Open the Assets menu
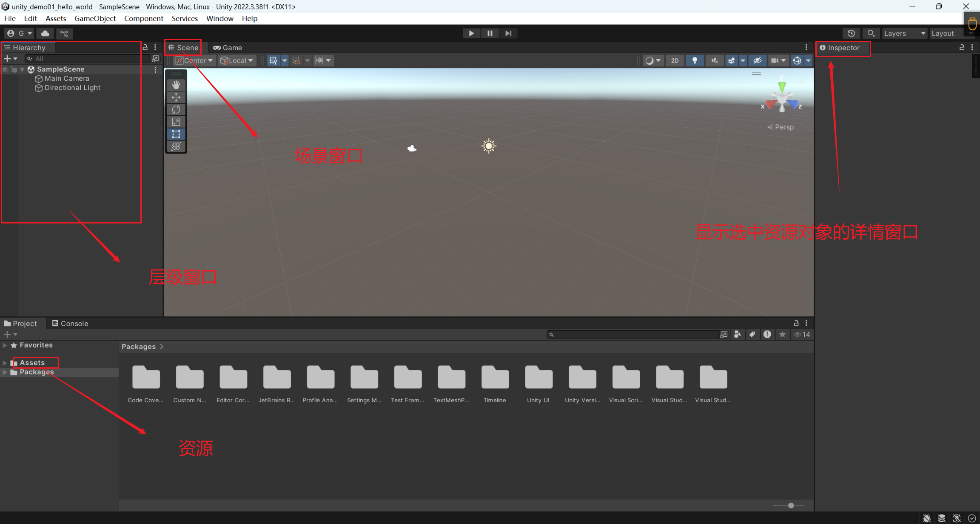The image size is (980, 524). (x=56, y=18)
